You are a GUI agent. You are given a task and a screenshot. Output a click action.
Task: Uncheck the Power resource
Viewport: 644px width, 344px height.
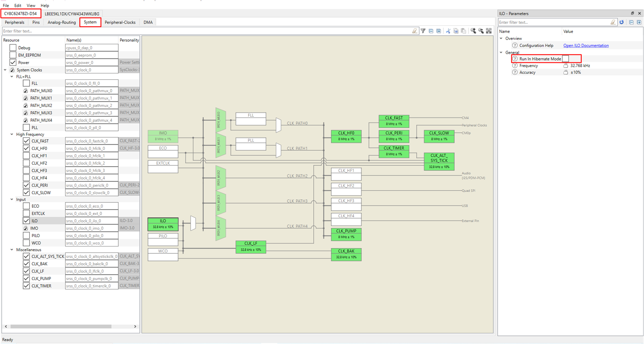(13, 62)
